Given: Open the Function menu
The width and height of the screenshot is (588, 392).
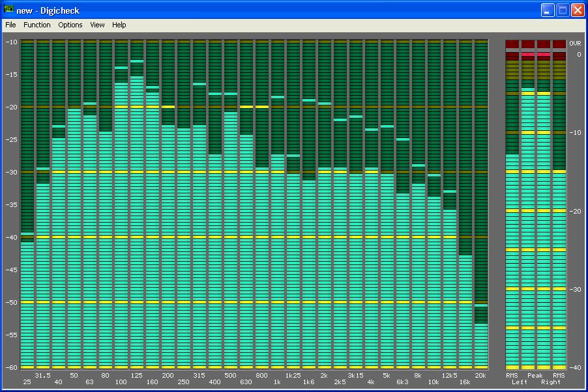Looking at the screenshot, I should pos(37,25).
